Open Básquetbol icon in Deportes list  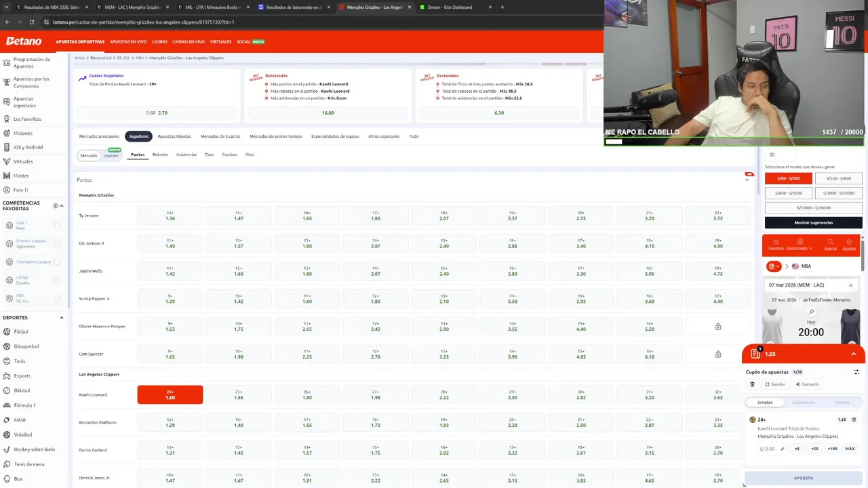6,346
